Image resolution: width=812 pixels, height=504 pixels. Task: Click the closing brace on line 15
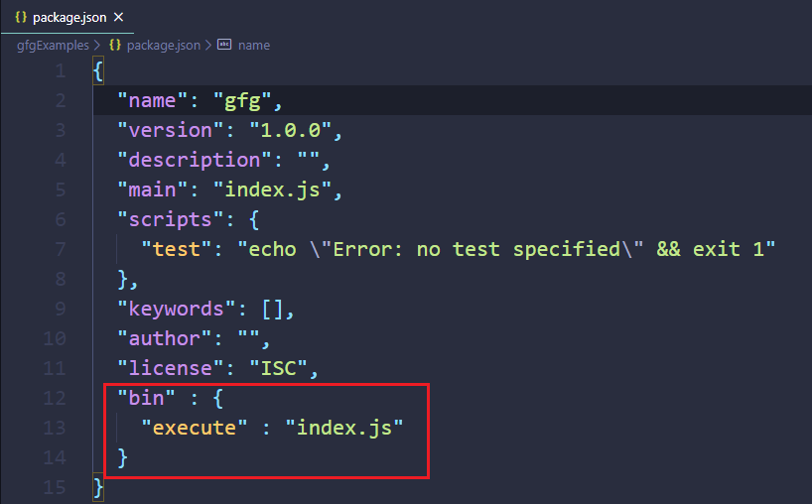pos(98,487)
